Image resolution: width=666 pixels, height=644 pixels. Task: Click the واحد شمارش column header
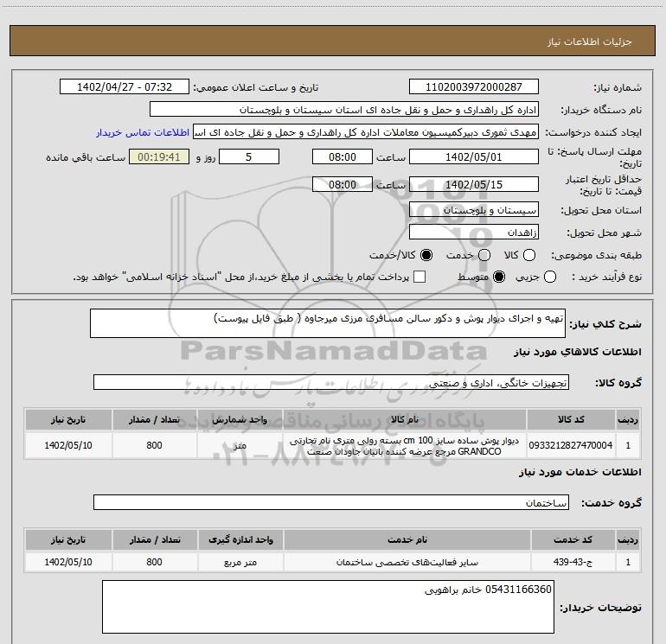point(240,420)
